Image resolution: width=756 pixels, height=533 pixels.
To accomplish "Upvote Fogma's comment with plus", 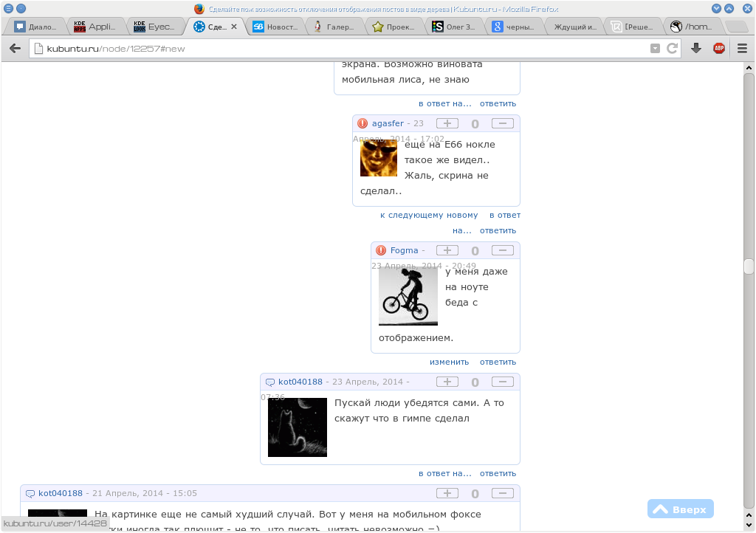I will point(447,250).
